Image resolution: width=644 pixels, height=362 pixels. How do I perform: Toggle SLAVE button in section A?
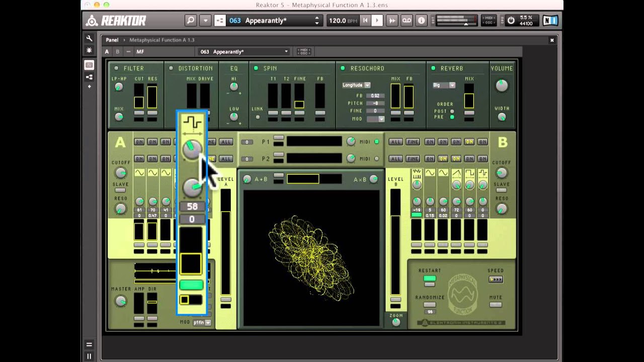point(120,190)
